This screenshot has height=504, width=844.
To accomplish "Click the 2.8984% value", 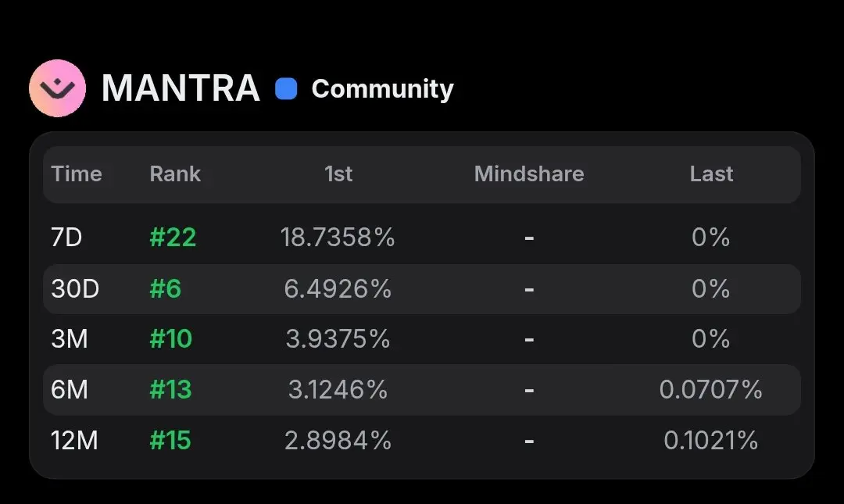I will tap(338, 441).
